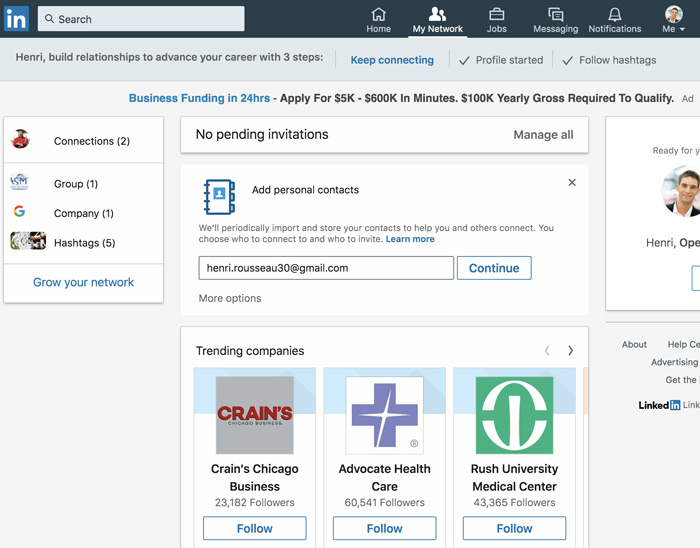Image resolution: width=700 pixels, height=548 pixels.
Task: Follow the Learn more link
Action: [x=410, y=239]
